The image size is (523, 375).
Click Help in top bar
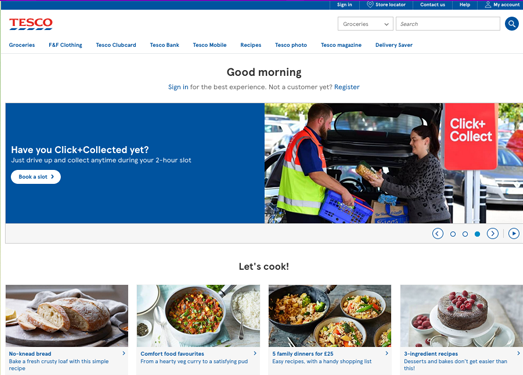pyautogui.click(x=465, y=5)
